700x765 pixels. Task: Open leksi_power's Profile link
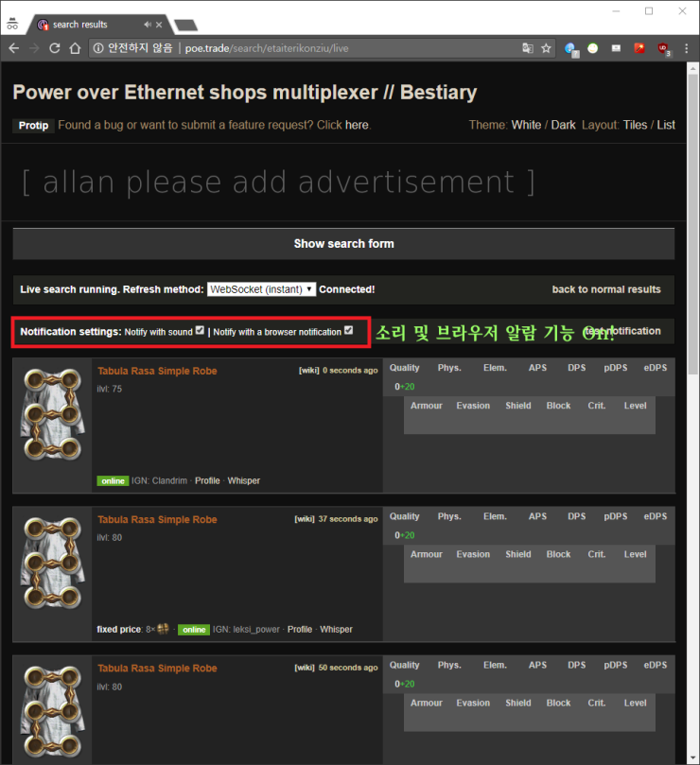click(x=300, y=630)
